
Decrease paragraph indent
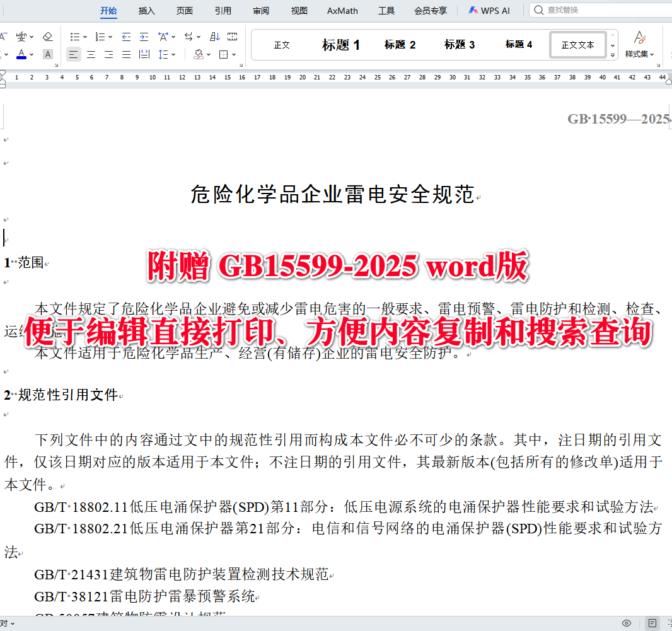[x=126, y=36]
